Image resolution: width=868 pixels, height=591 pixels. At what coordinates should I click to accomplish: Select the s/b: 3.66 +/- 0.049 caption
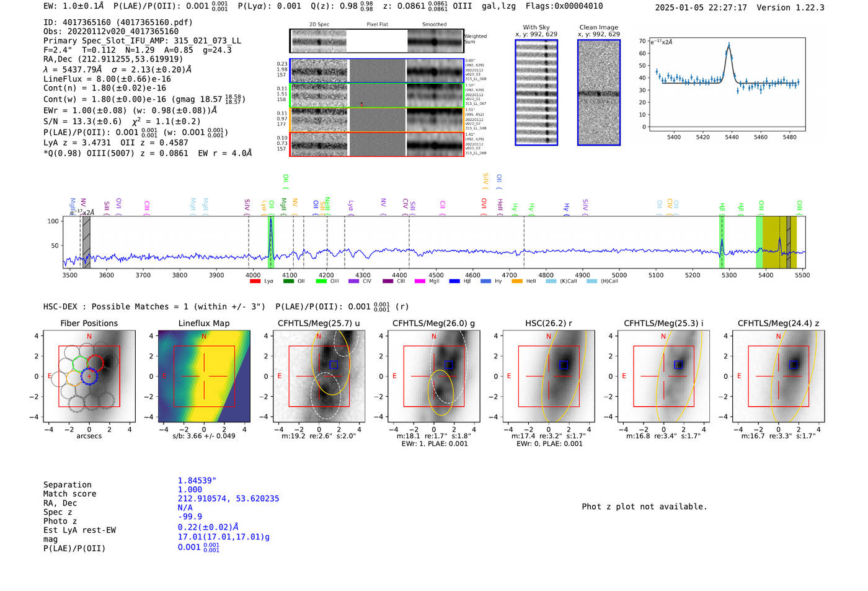tap(204, 436)
